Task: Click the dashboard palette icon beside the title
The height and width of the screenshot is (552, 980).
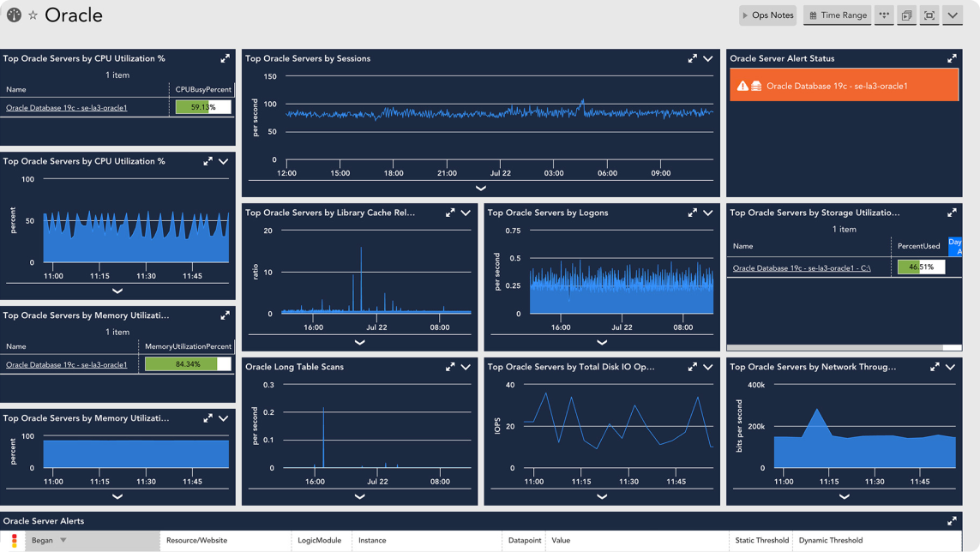Action: 14,15
